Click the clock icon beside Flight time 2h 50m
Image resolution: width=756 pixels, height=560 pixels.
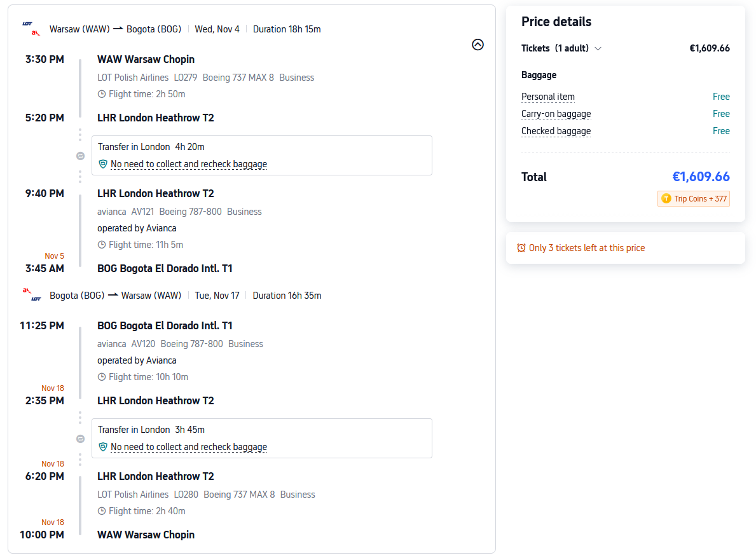point(102,94)
